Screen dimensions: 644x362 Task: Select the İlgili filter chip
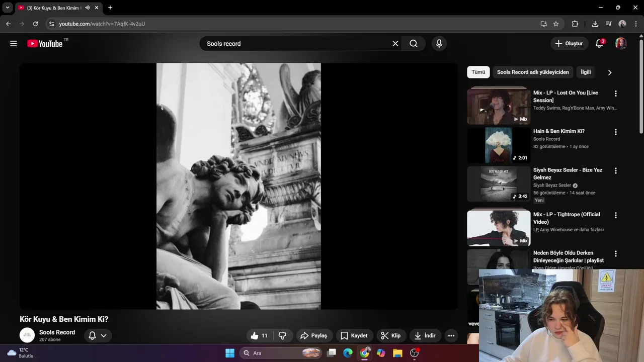[586, 72]
